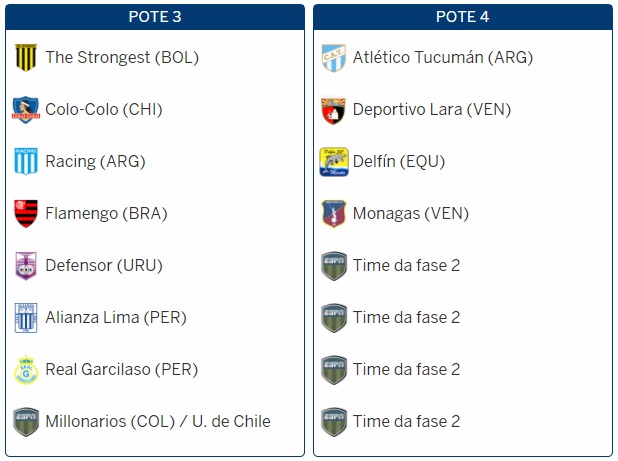
Task: Click the Colo-Colo club crest
Action: [25, 110]
